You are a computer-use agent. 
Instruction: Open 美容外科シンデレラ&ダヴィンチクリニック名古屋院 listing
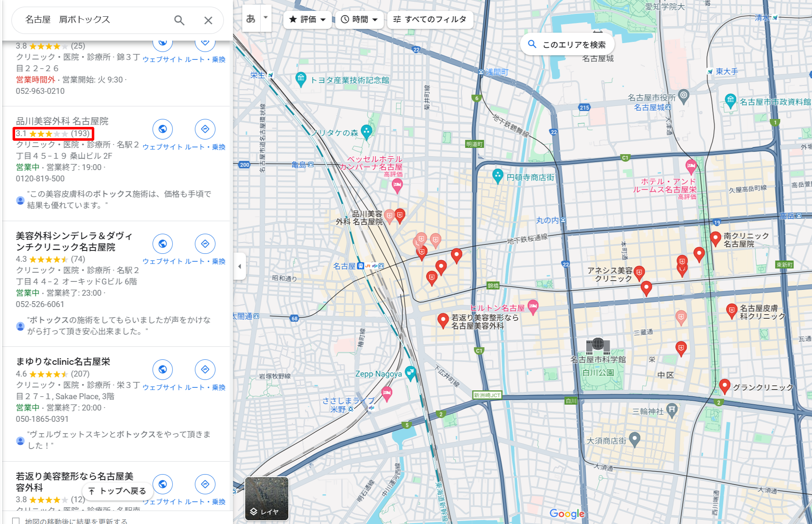74,242
